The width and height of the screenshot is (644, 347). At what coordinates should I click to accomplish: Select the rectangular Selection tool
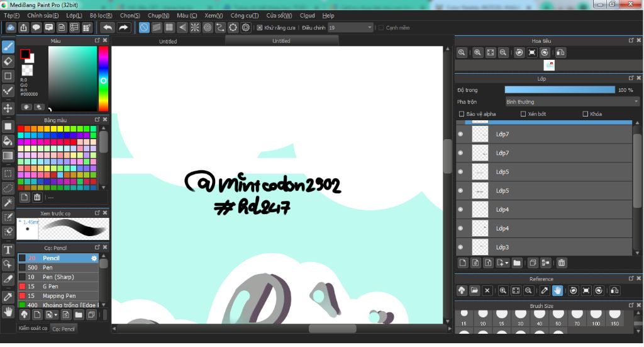coord(8,173)
